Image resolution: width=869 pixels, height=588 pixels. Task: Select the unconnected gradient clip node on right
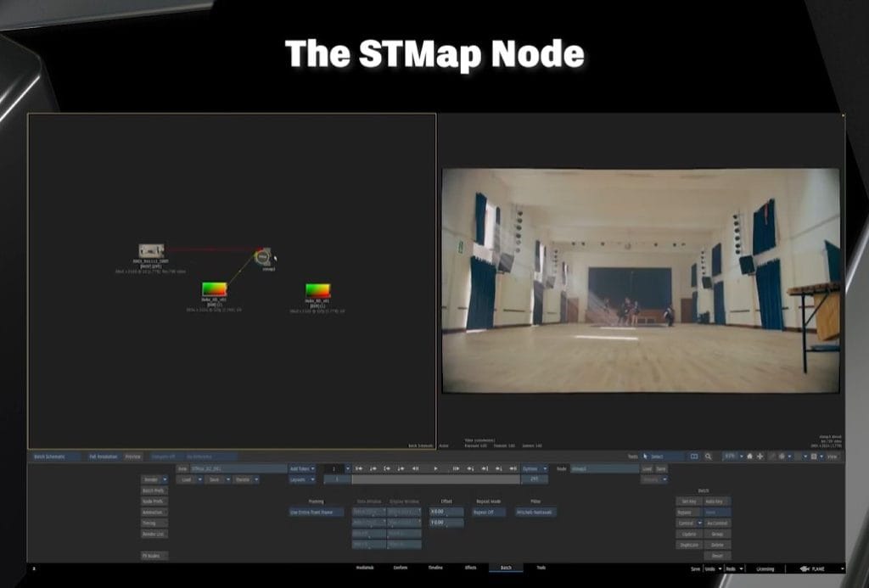(x=317, y=290)
